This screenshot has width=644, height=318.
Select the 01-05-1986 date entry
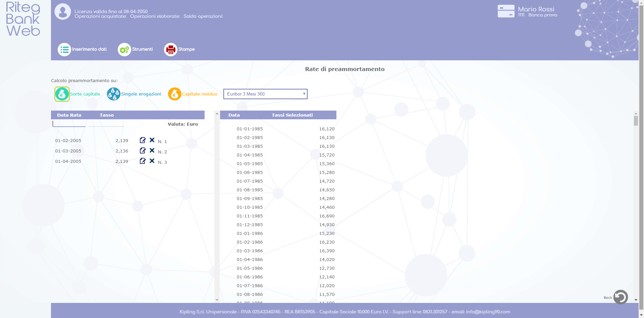click(x=250, y=268)
